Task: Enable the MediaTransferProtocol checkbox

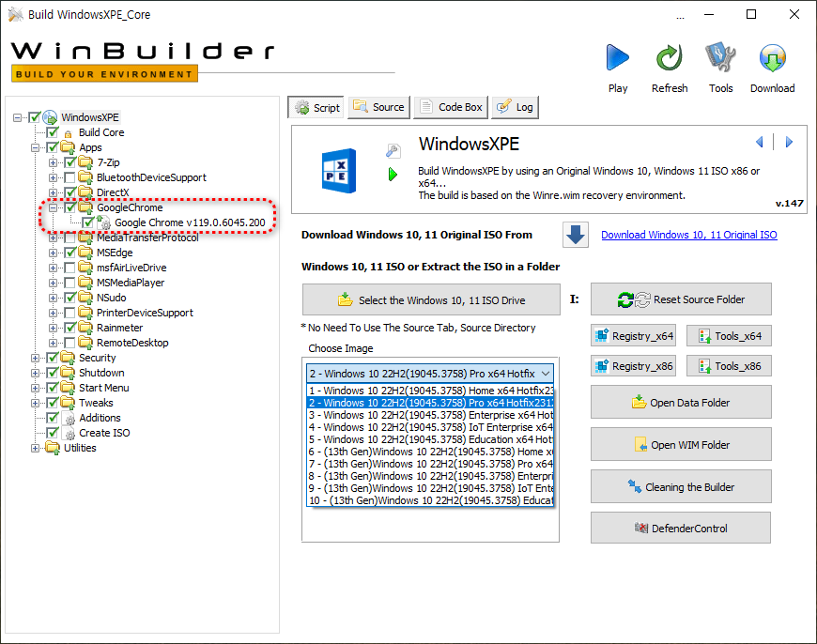Action: click(x=69, y=238)
